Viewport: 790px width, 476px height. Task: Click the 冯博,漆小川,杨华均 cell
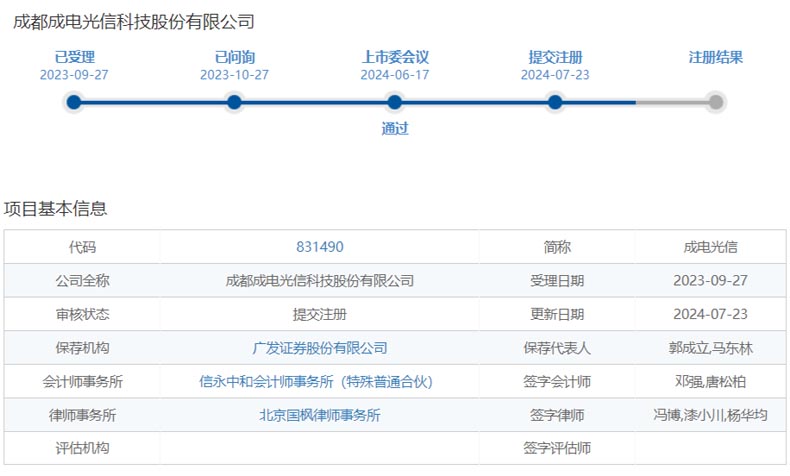tap(710, 416)
